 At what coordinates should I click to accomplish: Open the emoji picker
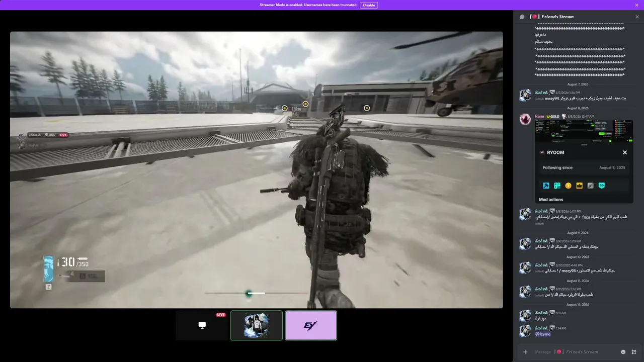click(x=623, y=352)
